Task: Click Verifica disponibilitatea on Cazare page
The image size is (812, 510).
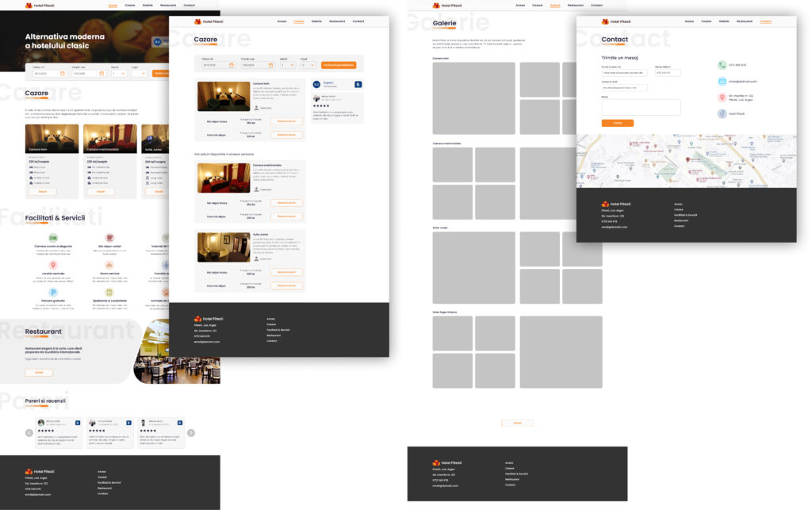Action: tap(339, 65)
